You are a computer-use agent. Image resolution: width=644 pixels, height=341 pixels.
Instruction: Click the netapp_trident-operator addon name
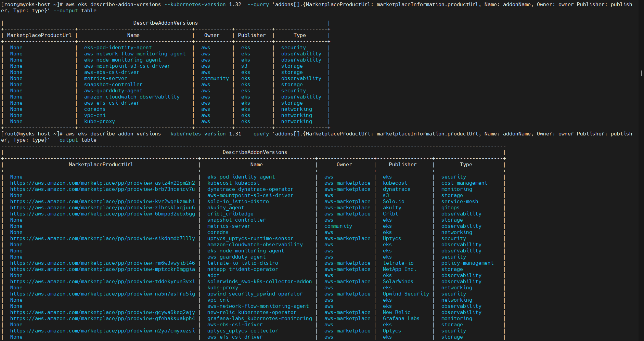pyautogui.click(x=243, y=269)
